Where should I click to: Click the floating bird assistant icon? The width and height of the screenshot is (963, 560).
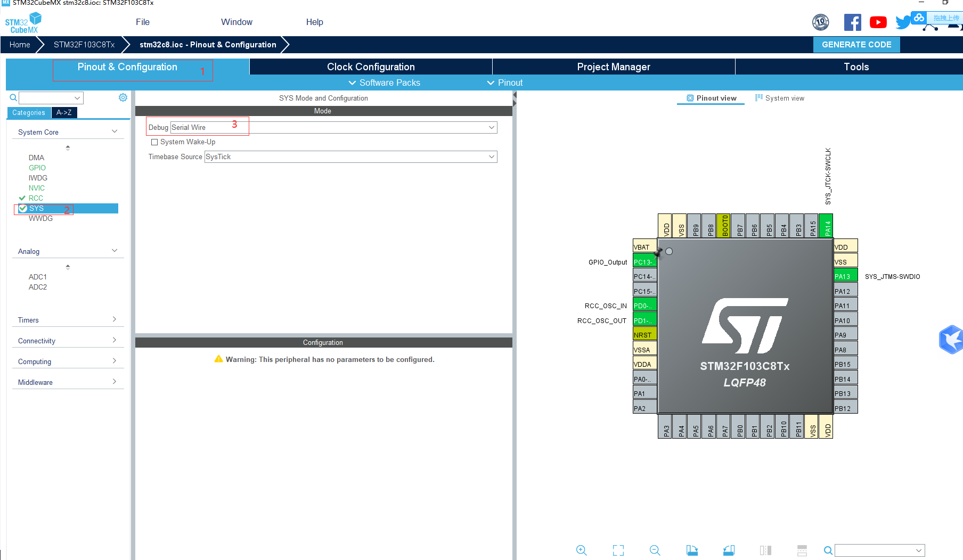click(x=951, y=340)
